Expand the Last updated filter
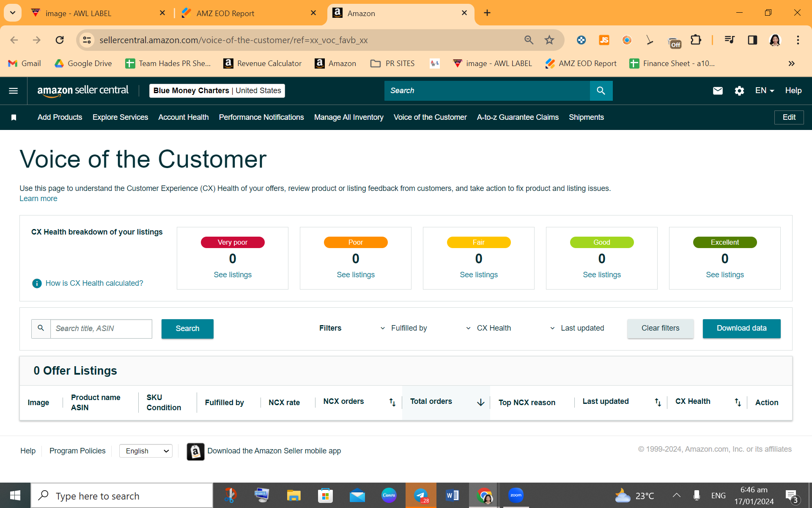812x508 pixels. [577, 328]
